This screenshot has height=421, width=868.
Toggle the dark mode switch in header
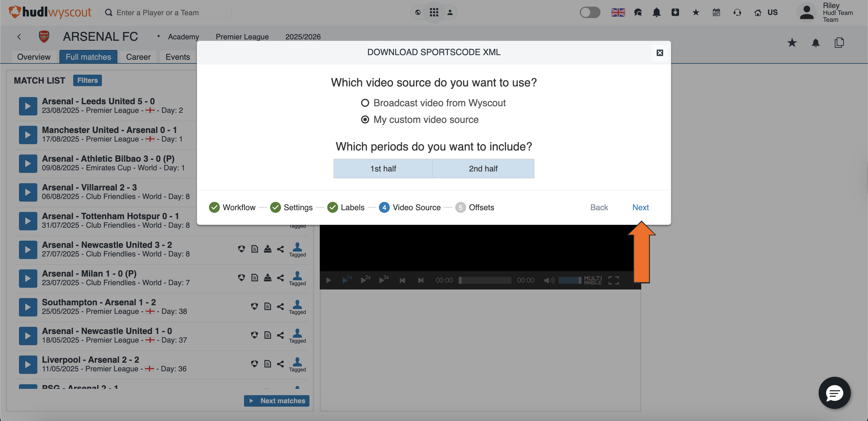click(590, 12)
